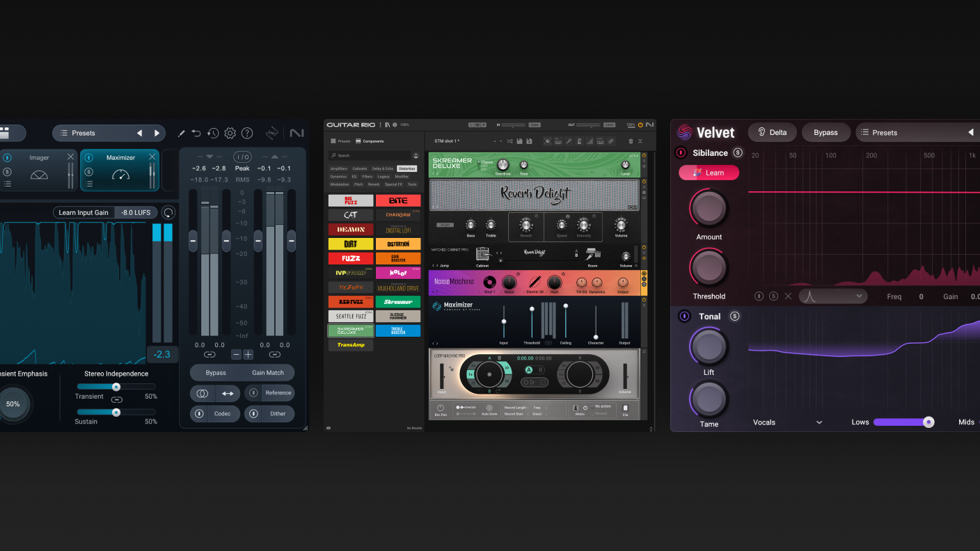The width and height of the screenshot is (980, 551).
Task: Open Velvet filter shape dropdown
Action: 833,296
